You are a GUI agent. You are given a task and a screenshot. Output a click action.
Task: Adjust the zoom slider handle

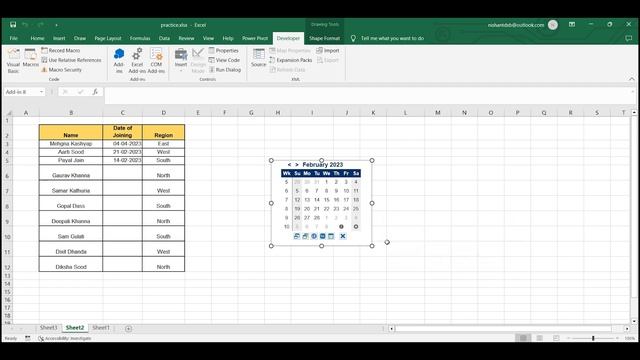(x=593, y=338)
